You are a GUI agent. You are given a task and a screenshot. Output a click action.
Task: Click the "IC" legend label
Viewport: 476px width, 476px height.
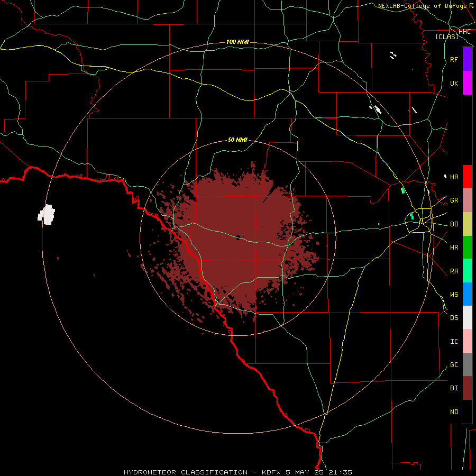(454, 342)
